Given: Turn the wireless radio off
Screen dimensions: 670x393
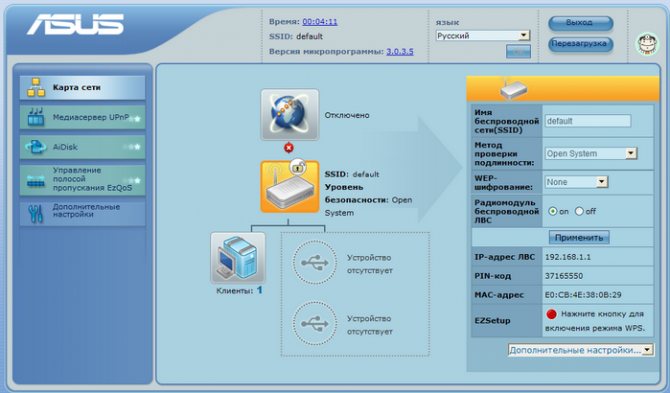Looking at the screenshot, I should click(579, 211).
